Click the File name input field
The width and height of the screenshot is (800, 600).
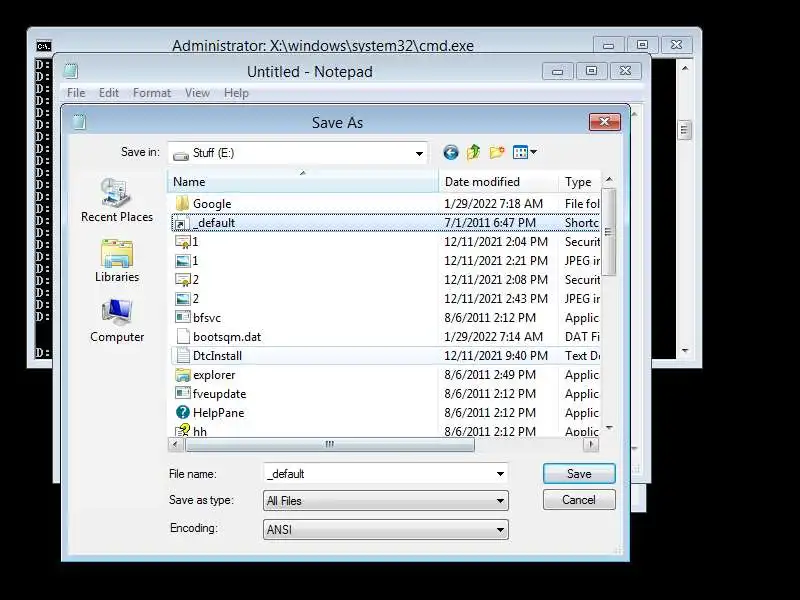(x=378, y=473)
